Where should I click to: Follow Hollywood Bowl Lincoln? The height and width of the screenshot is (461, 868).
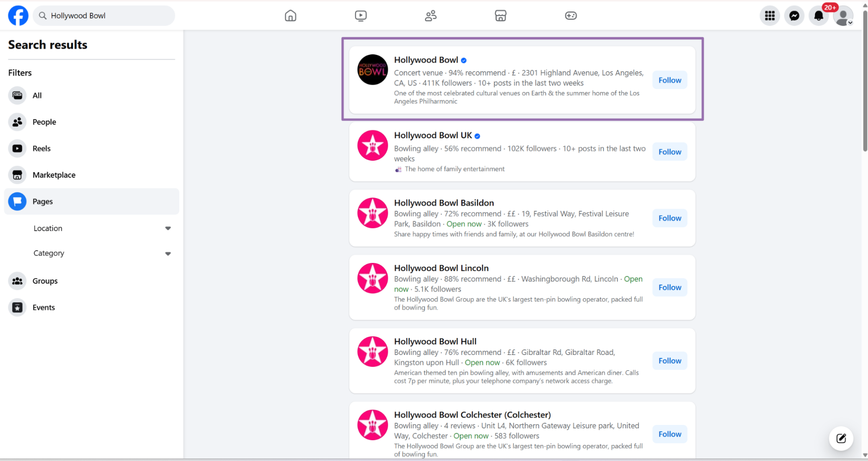670,287
